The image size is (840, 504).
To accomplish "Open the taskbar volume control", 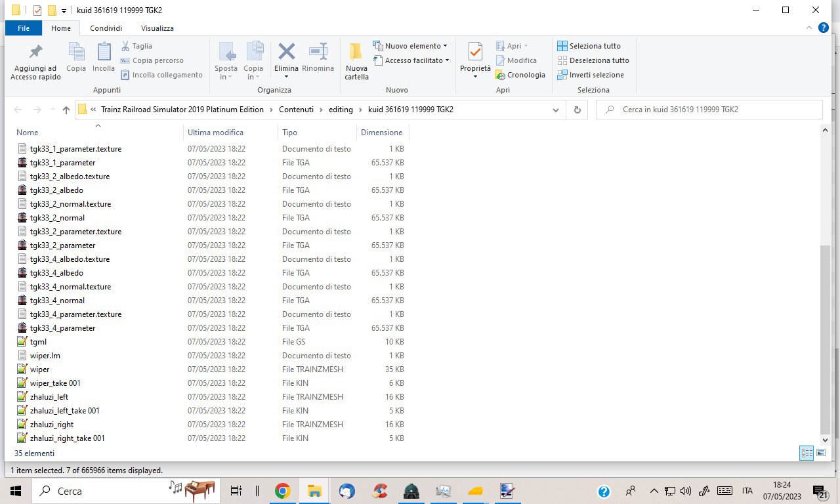I will tap(686, 491).
